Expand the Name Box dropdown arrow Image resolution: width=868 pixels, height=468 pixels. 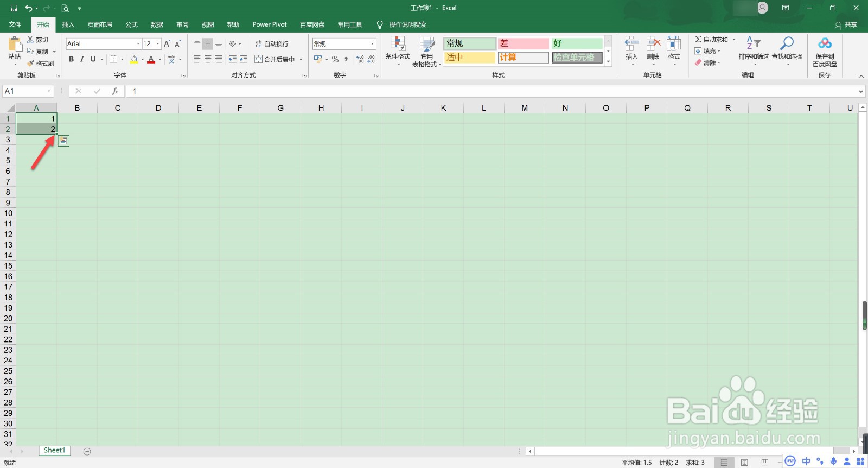[49, 91]
